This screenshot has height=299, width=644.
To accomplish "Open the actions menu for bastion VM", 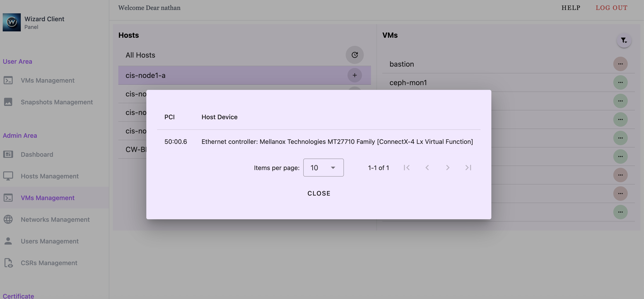I will 621,64.
